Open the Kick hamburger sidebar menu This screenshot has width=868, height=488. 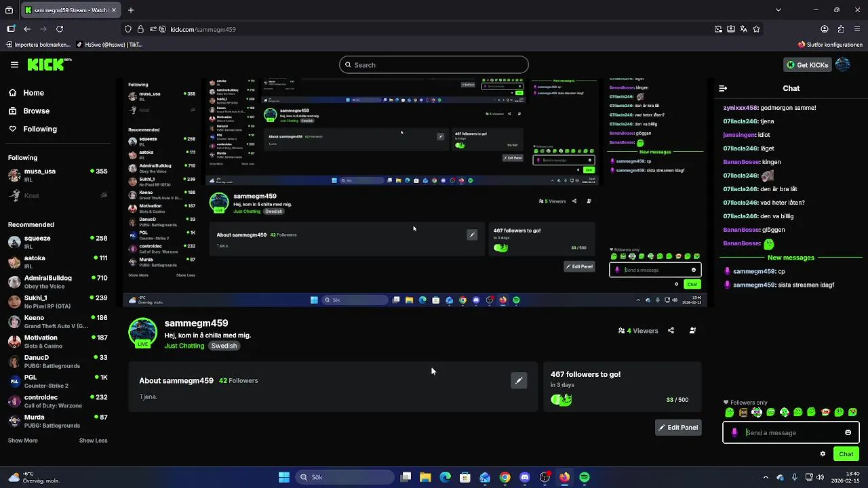pos(14,64)
